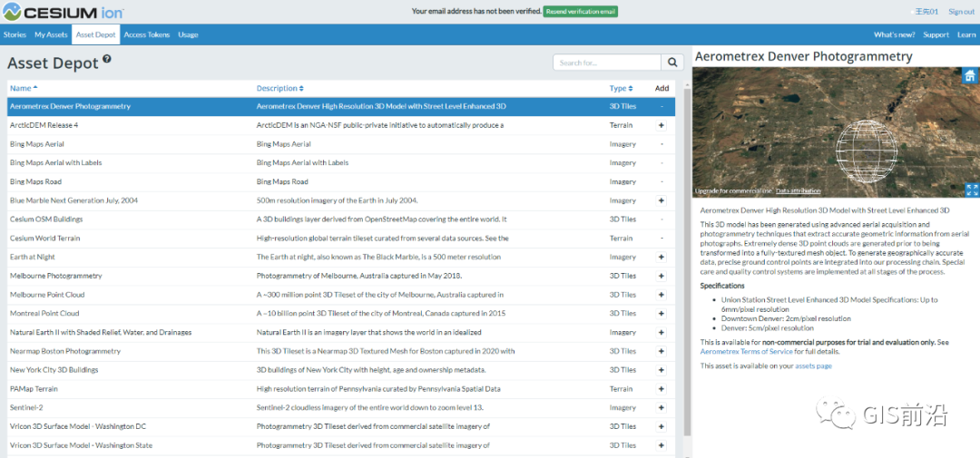
Task: Add Natural Earth II asset
Action: (x=661, y=333)
